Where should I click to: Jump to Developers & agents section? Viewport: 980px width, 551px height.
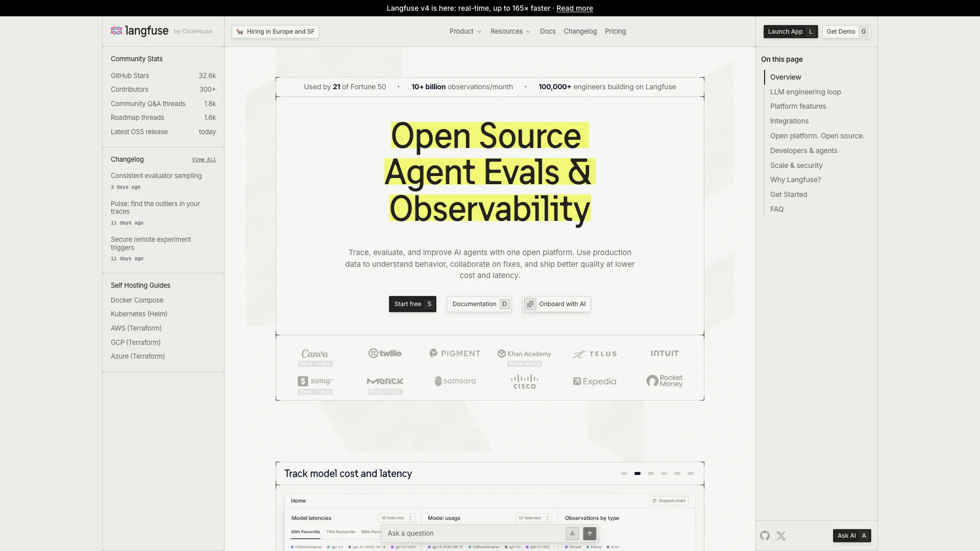[x=803, y=151]
